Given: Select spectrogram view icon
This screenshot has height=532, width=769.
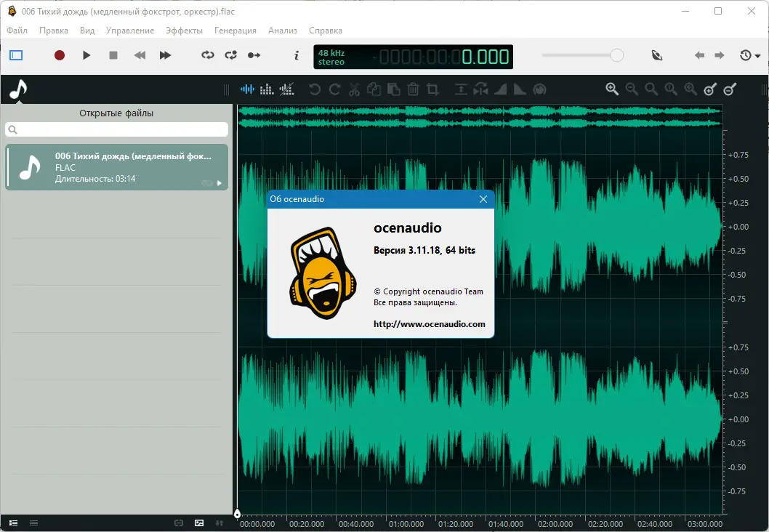Looking at the screenshot, I should coord(267,89).
